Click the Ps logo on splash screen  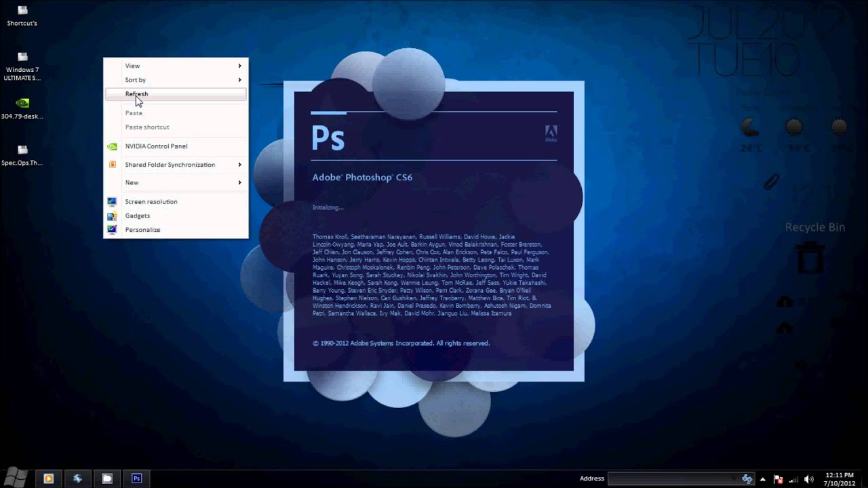pyautogui.click(x=328, y=138)
